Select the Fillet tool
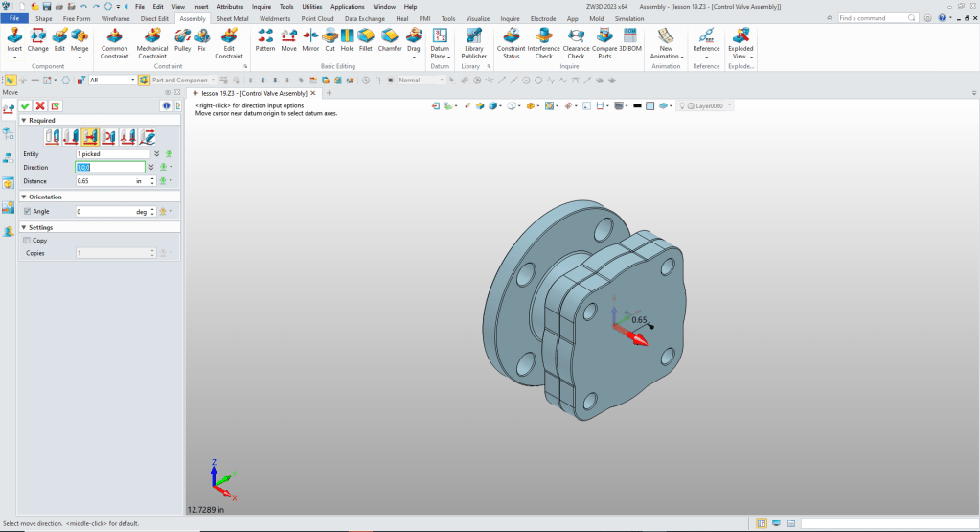Image resolution: width=980 pixels, height=532 pixels. 365,35
